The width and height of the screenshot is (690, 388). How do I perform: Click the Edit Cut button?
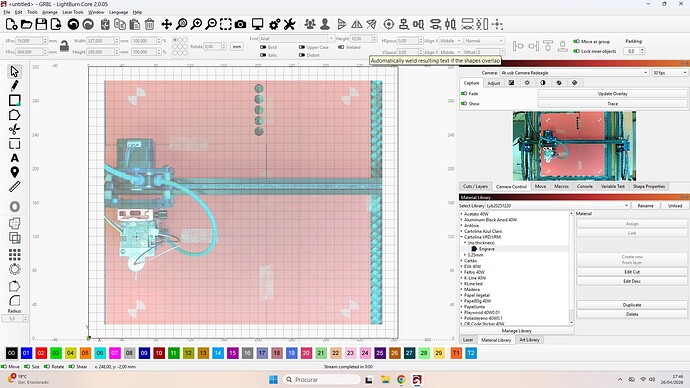tap(632, 272)
